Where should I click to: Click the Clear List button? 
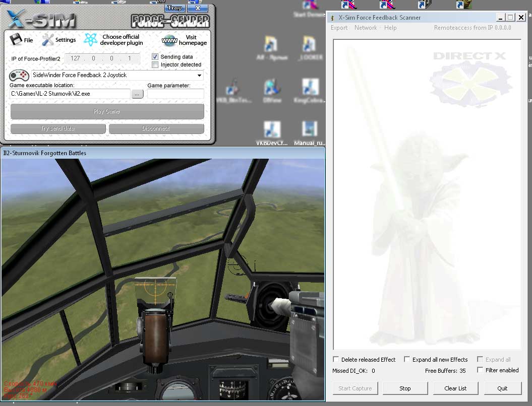pos(455,388)
